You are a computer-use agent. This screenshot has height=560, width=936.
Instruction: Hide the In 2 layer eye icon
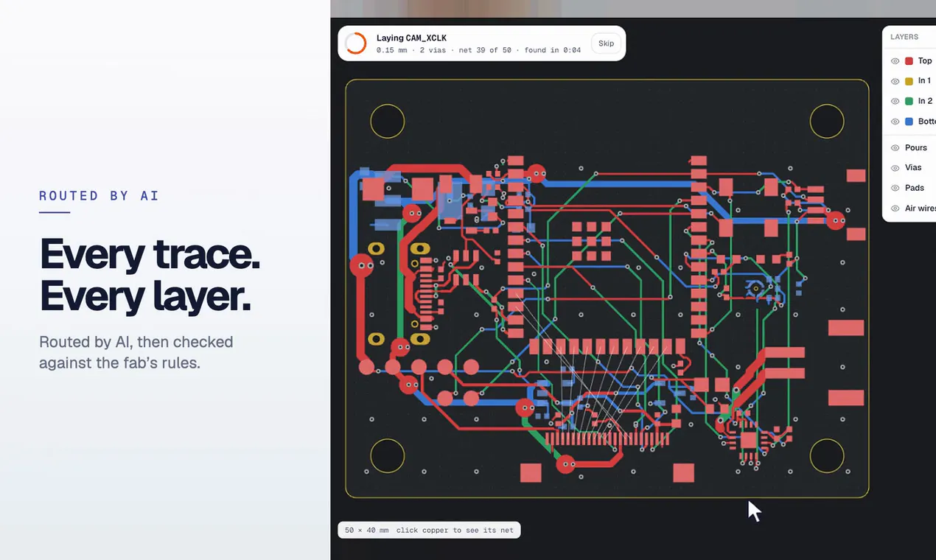(895, 101)
